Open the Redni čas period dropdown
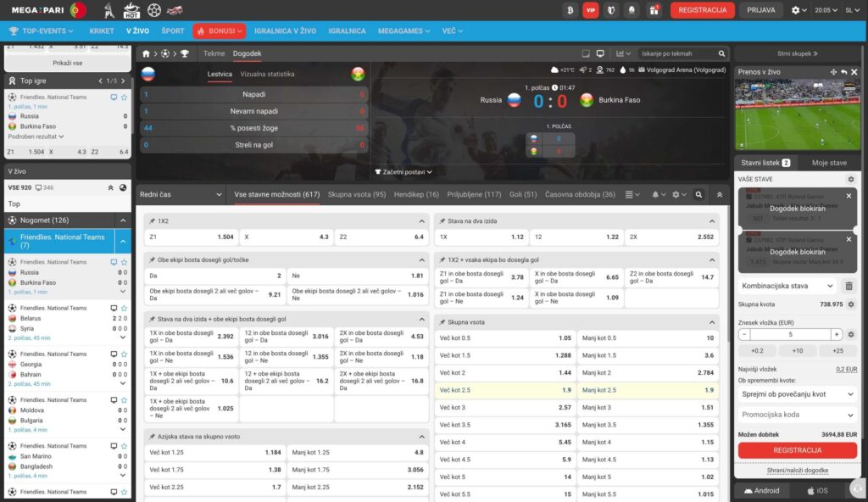This screenshot has width=868, height=502. point(181,194)
